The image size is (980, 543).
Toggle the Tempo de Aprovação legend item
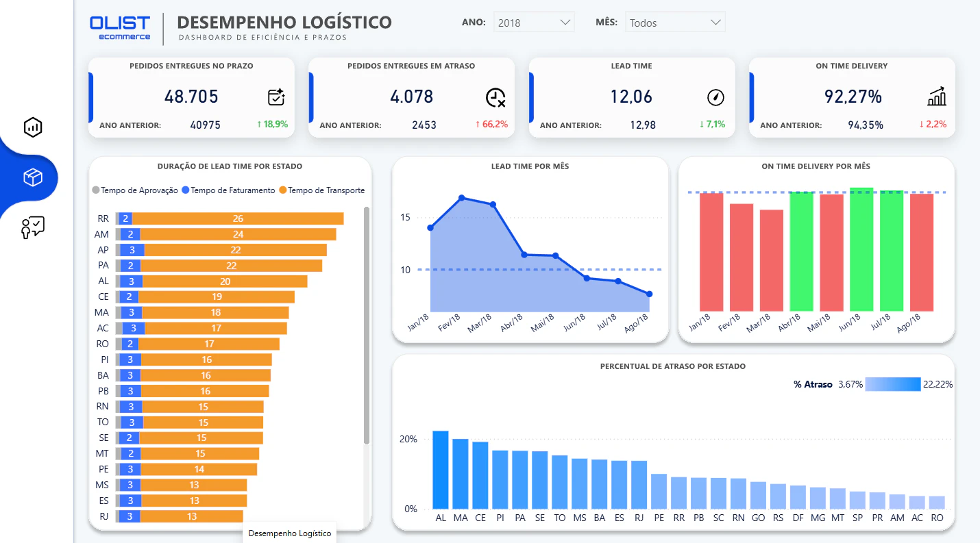point(135,190)
